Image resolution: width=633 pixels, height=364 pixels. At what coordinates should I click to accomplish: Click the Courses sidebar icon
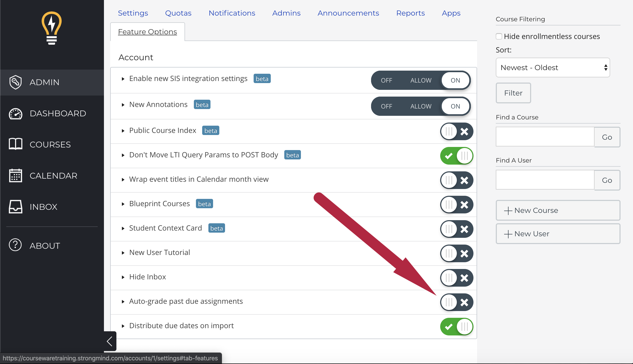click(15, 144)
